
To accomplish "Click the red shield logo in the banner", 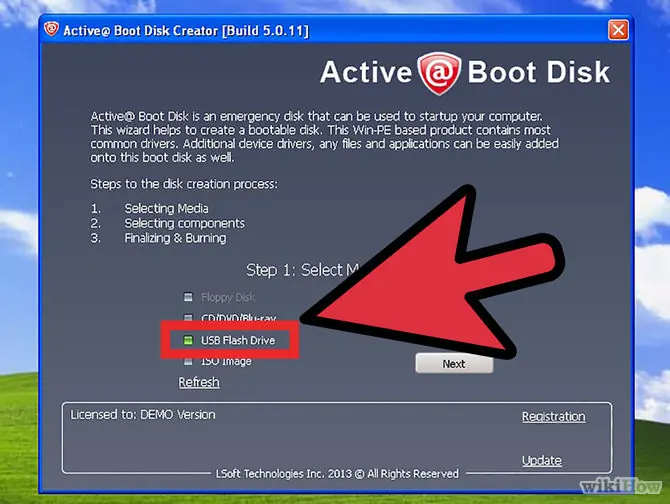I will (x=439, y=73).
